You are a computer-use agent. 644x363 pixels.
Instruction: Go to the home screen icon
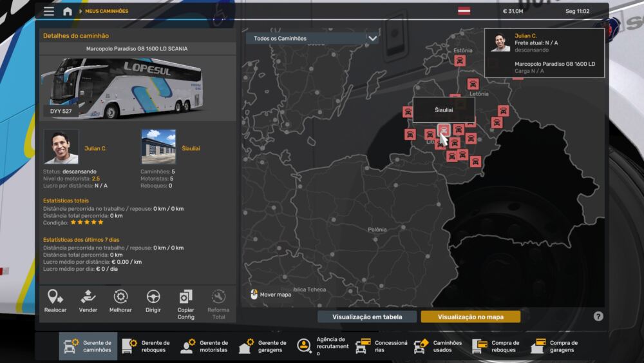pyautogui.click(x=68, y=11)
